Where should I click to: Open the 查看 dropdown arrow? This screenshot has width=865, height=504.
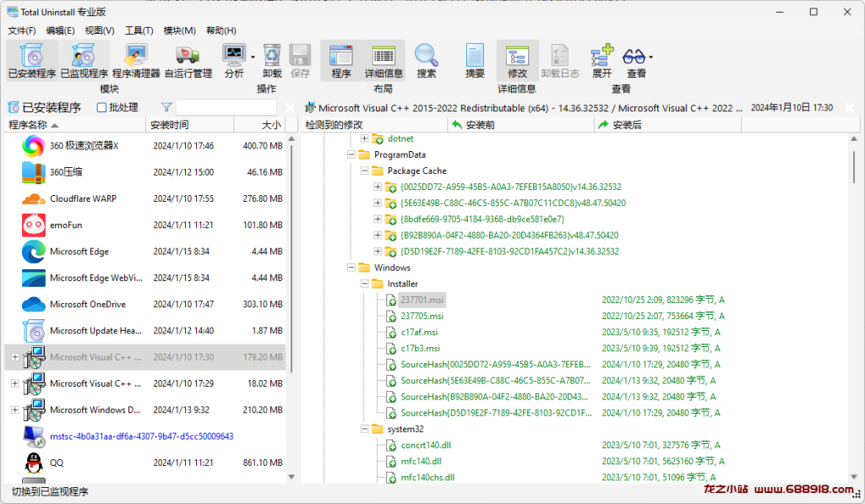tap(651, 57)
